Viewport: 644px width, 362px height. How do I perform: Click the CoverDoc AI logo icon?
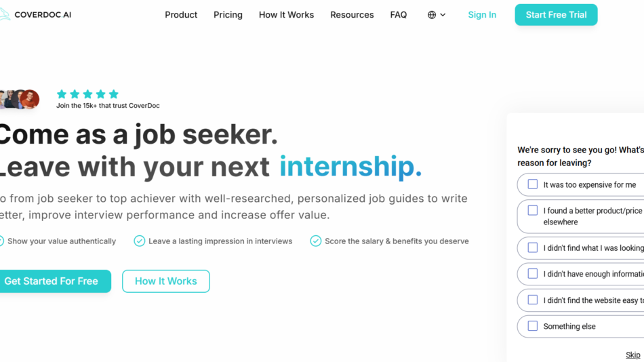(4, 14)
